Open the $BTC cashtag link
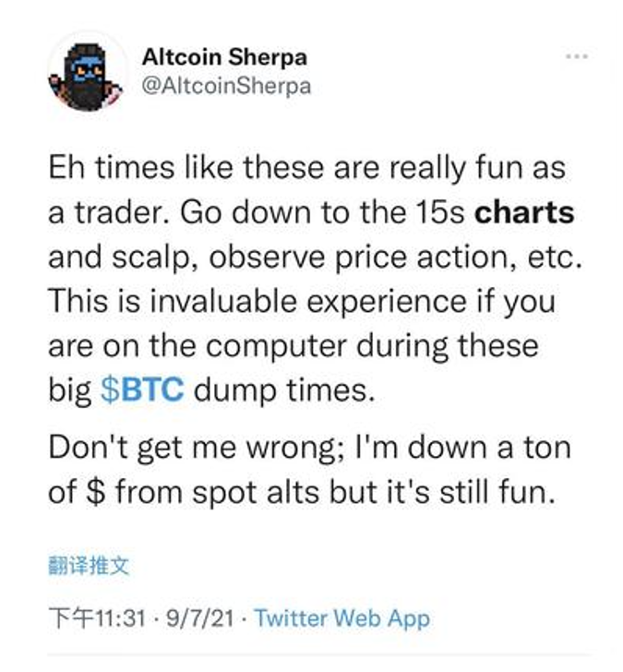 142,390
